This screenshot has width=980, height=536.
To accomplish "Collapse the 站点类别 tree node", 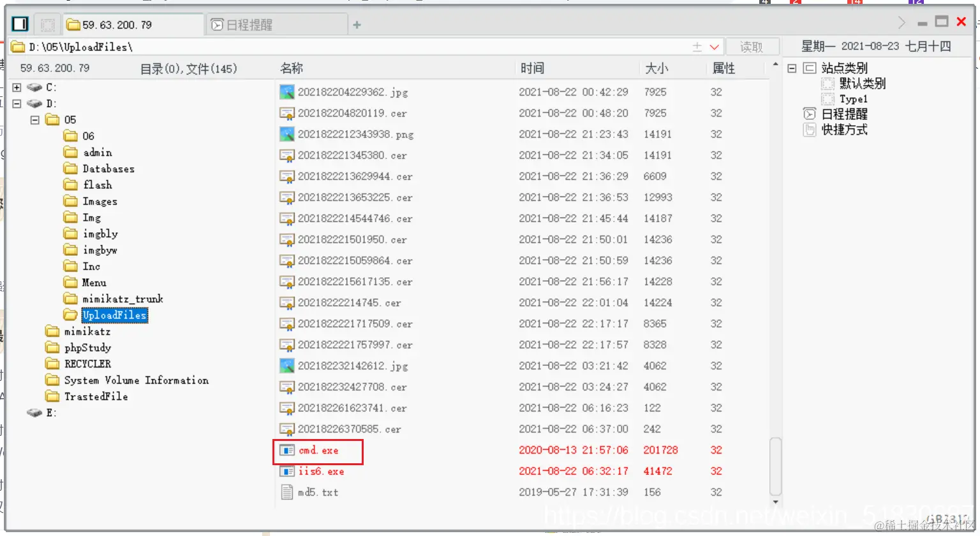I will (x=792, y=68).
